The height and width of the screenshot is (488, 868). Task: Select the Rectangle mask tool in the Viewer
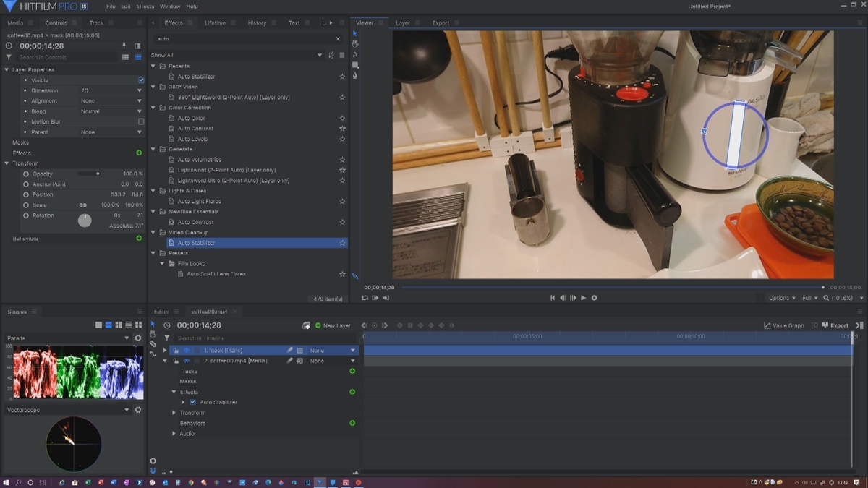(x=355, y=65)
